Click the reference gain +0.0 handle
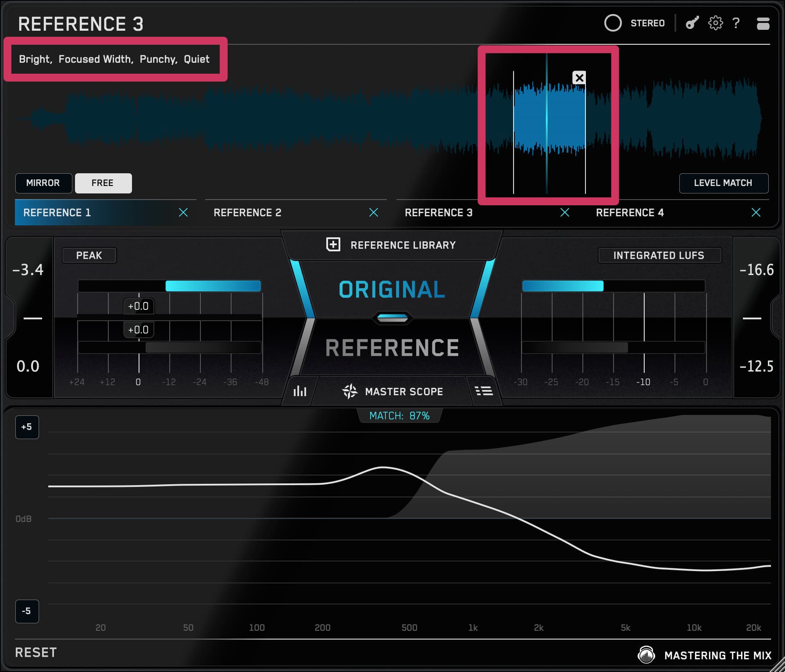 coord(139,330)
